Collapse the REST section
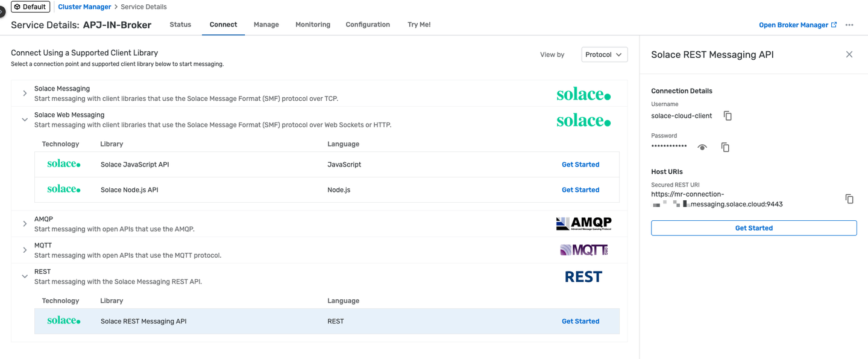Viewport: 868px width, 359px height. click(x=25, y=276)
